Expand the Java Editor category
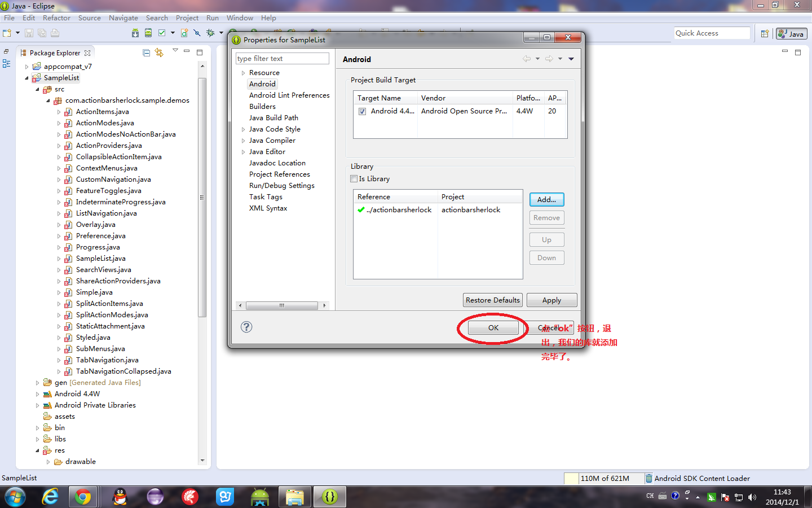The width and height of the screenshot is (812, 508). [x=243, y=152]
